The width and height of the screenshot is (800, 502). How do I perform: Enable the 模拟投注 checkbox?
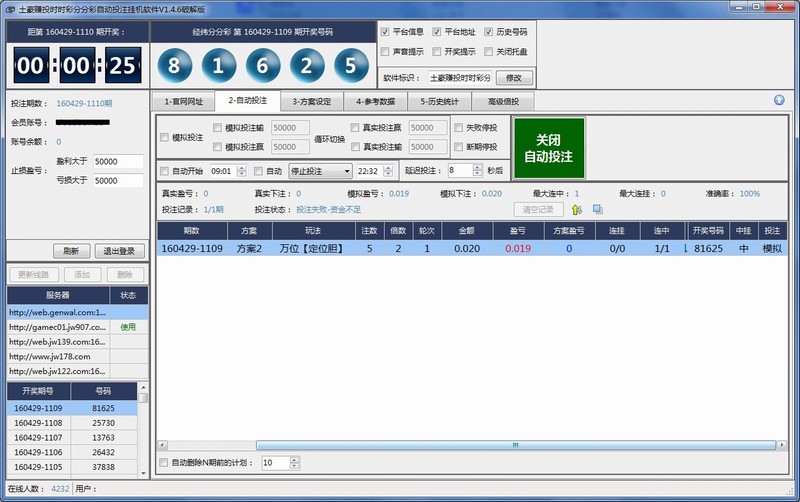pyautogui.click(x=165, y=137)
